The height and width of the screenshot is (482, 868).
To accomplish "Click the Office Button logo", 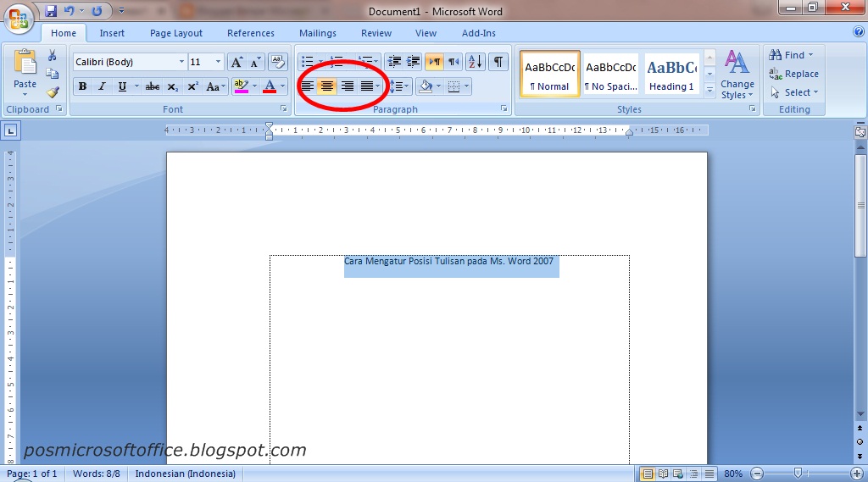I will [x=19, y=19].
